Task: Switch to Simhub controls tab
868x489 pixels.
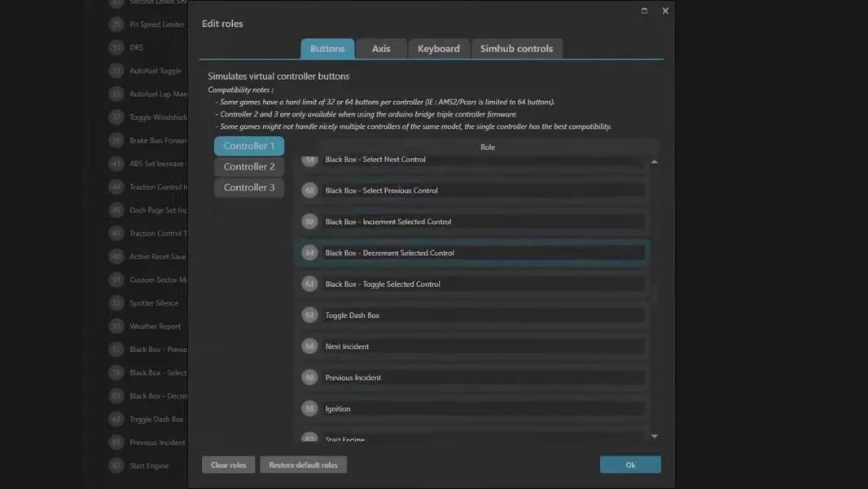Action: (x=516, y=49)
